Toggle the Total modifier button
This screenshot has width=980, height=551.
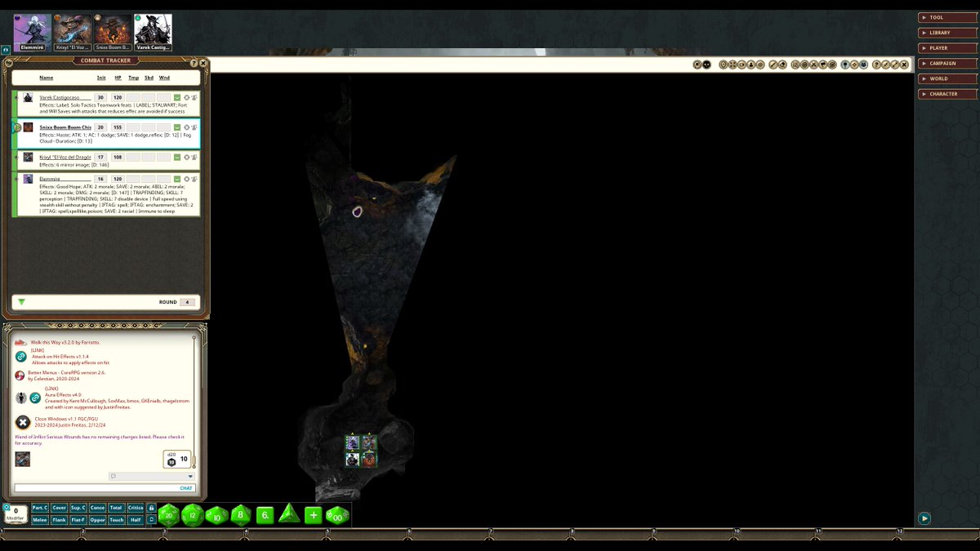point(117,508)
